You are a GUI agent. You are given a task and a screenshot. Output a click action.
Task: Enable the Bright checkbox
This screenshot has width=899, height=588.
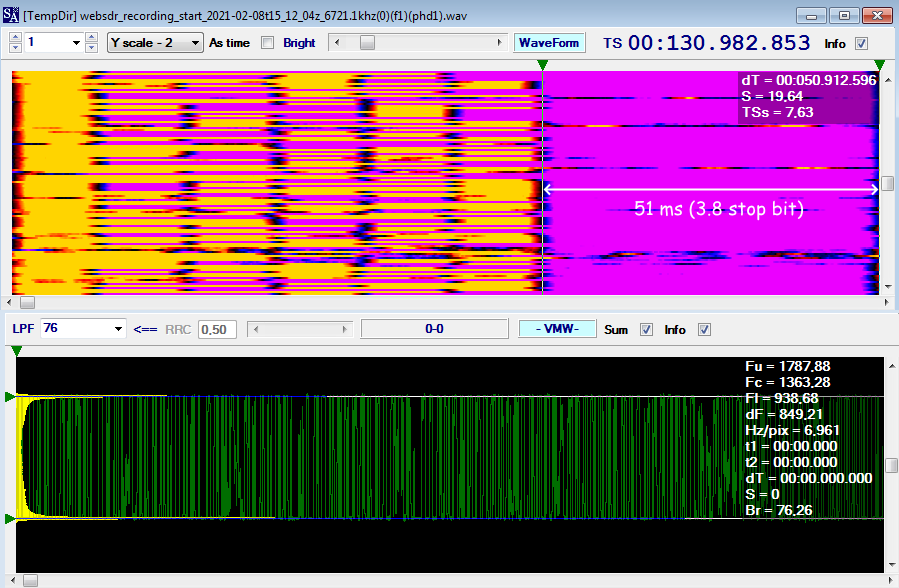(266, 42)
